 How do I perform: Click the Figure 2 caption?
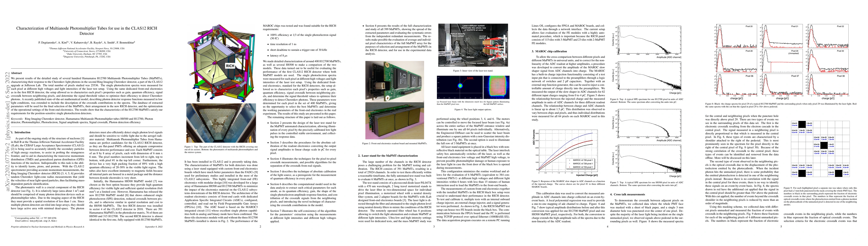(394, 144)
